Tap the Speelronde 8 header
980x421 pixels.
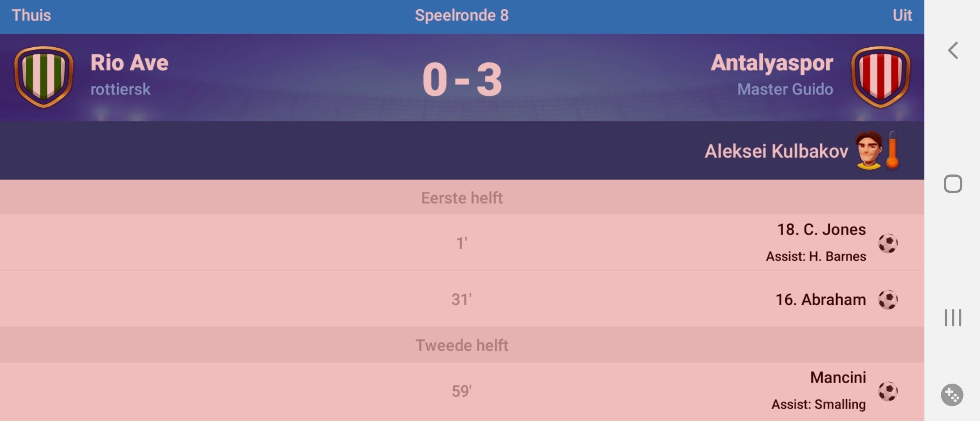tap(462, 15)
